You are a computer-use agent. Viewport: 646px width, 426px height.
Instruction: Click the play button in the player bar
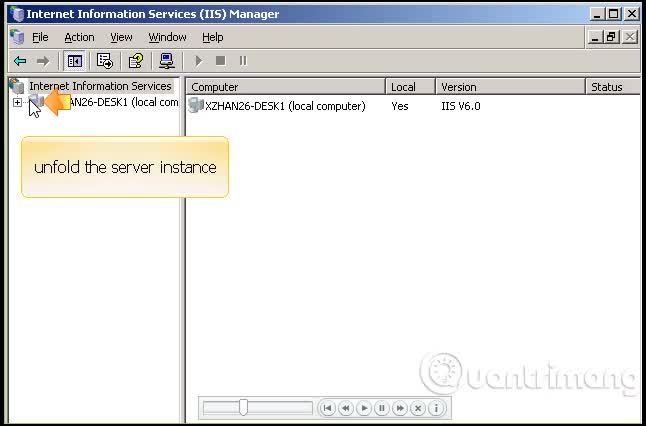[x=364, y=408]
